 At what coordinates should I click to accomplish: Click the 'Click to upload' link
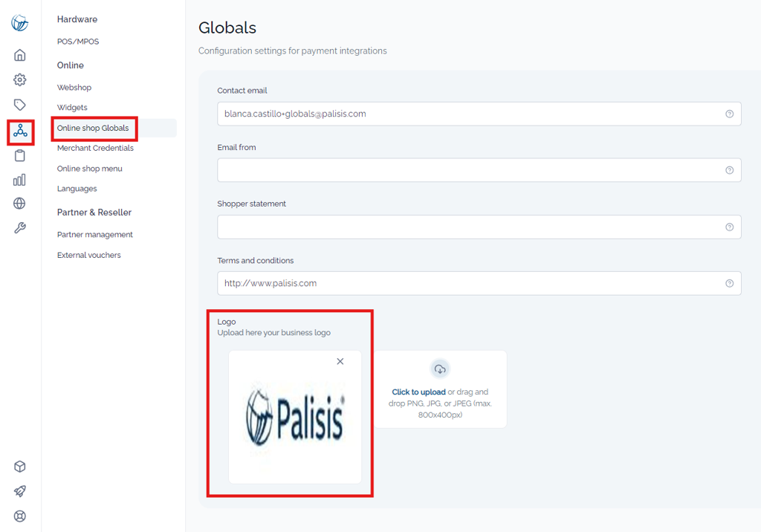(418, 392)
